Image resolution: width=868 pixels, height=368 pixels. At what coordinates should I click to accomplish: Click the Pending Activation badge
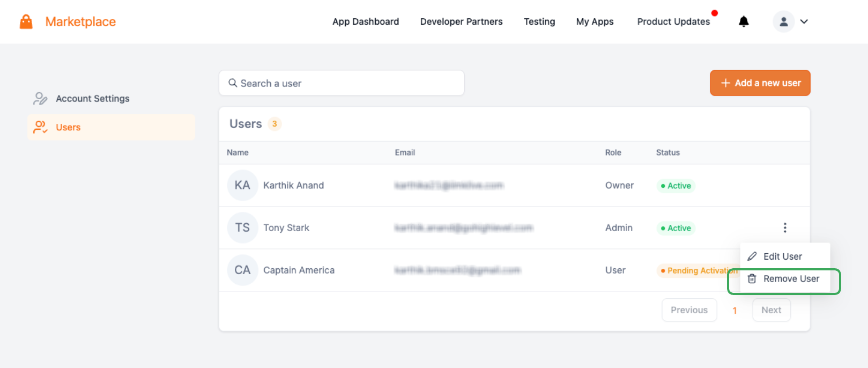pos(698,270)
